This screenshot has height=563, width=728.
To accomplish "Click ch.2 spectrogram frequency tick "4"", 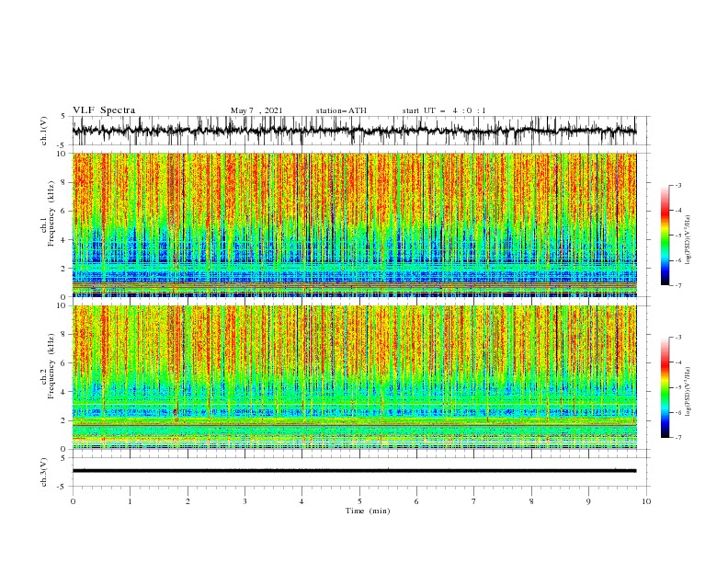I will (64, 392).
